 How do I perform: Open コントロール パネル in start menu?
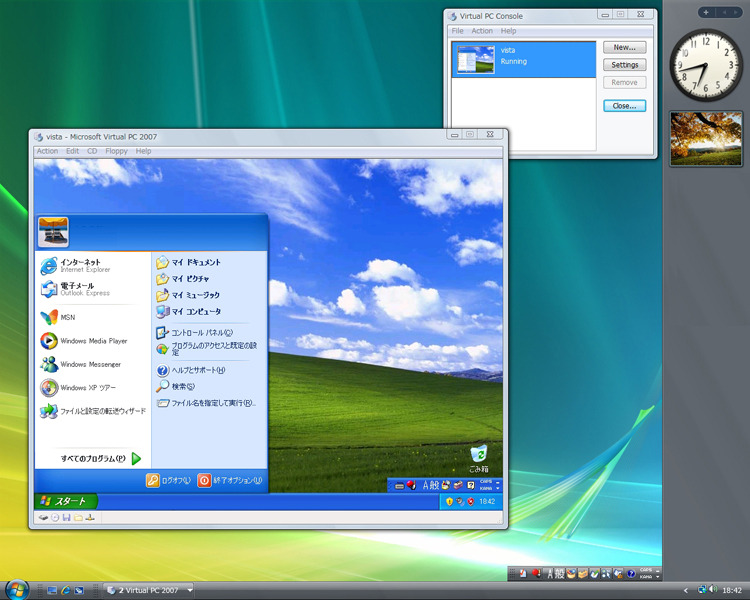195,333
